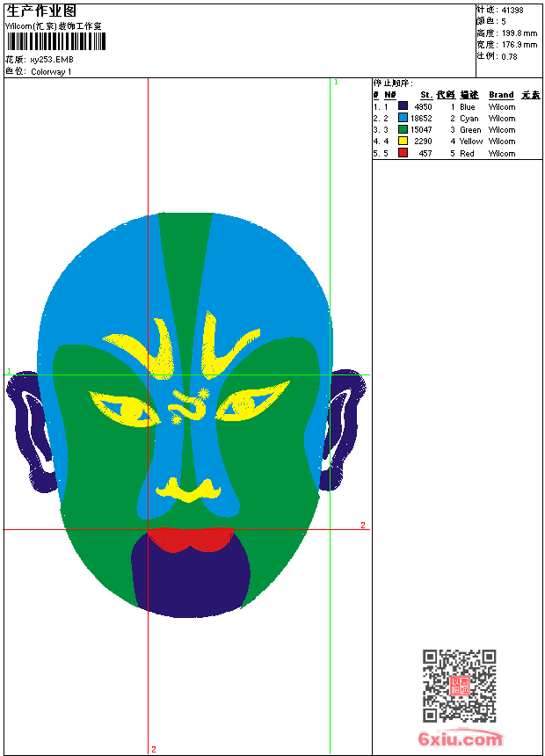Select the stitch count value 457
This screenshot has height=756, width=545.
click(x=425, y=153)
